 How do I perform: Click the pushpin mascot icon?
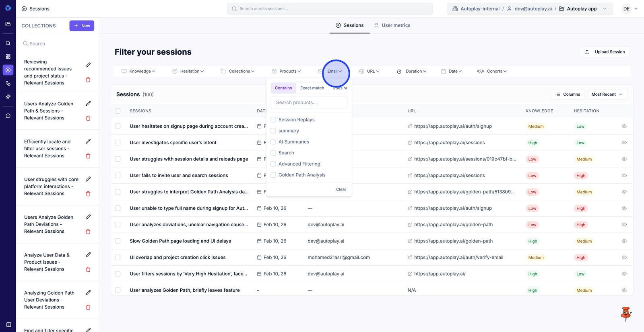point(625,314)
